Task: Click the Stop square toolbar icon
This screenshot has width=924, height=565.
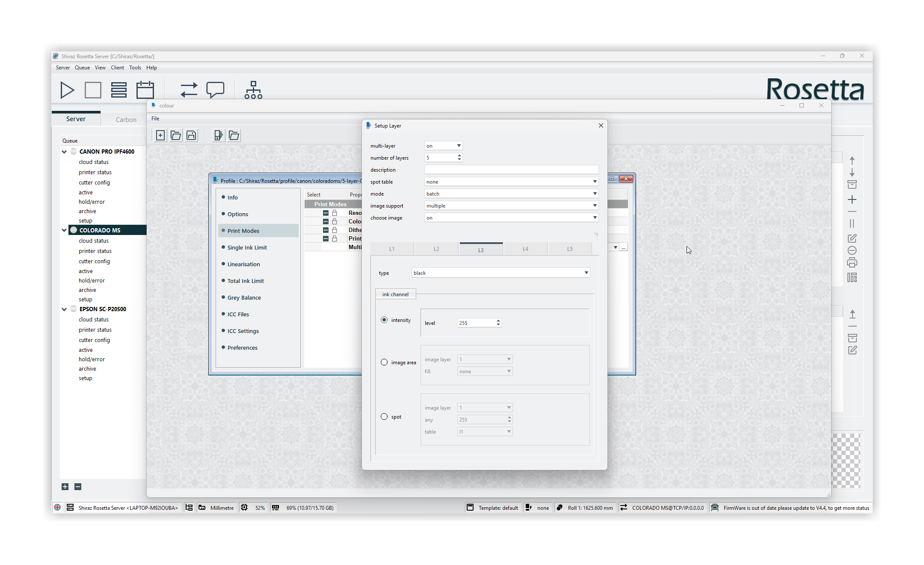Action: tap(93, 90)
